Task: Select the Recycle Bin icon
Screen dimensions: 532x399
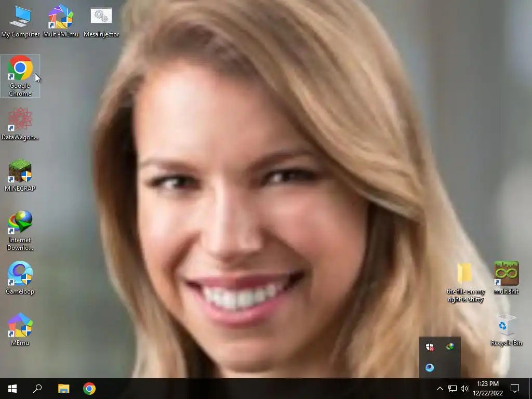Action: tap(506, 330)
